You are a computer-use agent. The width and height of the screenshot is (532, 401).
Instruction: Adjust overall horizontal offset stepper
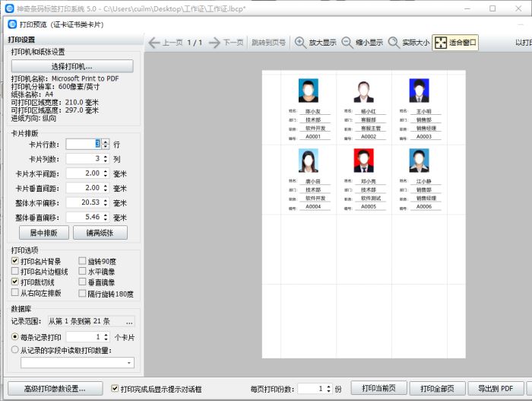pyautogui.click(x=106, y=202)
